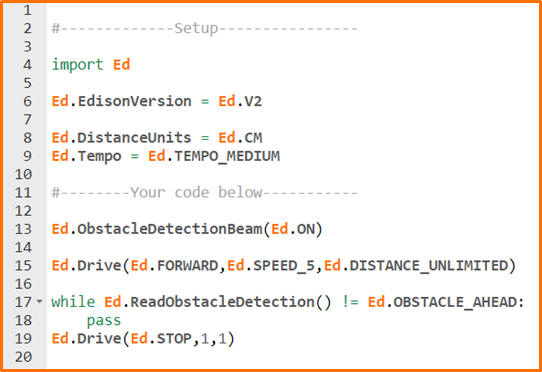Select line number 13 in the gutter
Viewport: 542px width, 372px height.
(23, 229)
